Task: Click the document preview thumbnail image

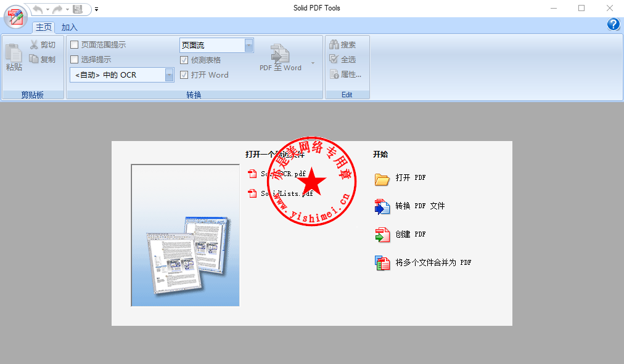Action: tap(186, 235)
